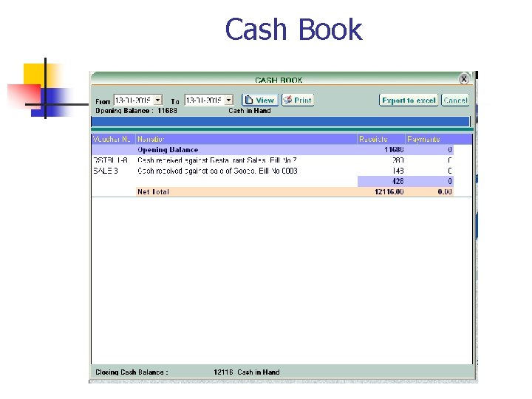
Task: Click the Print button printer icon
Action: click(x=287, y=100)
